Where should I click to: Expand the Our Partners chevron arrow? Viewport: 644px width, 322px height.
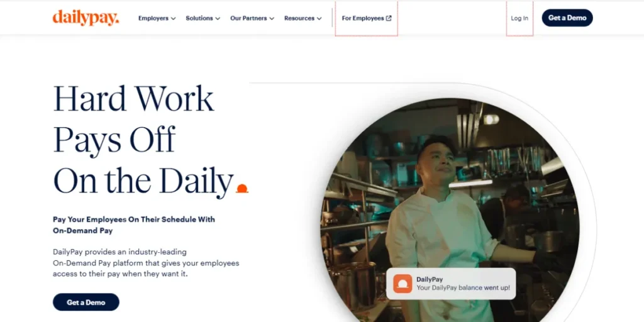[272, 18]
